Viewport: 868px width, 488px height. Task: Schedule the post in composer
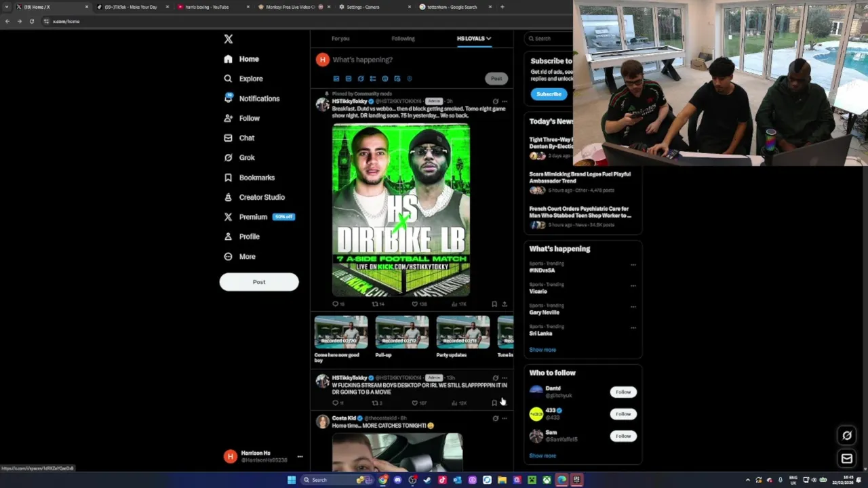pos(397,79)
